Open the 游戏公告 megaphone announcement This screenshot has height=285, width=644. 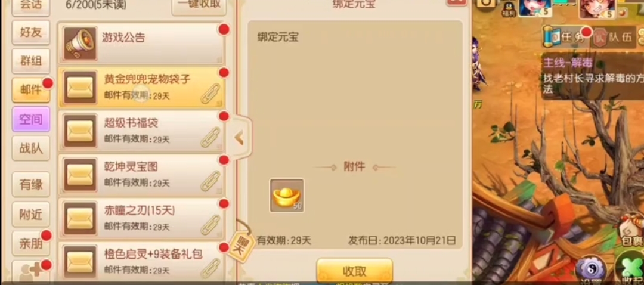pyautogui.click(x=141, y=44)
